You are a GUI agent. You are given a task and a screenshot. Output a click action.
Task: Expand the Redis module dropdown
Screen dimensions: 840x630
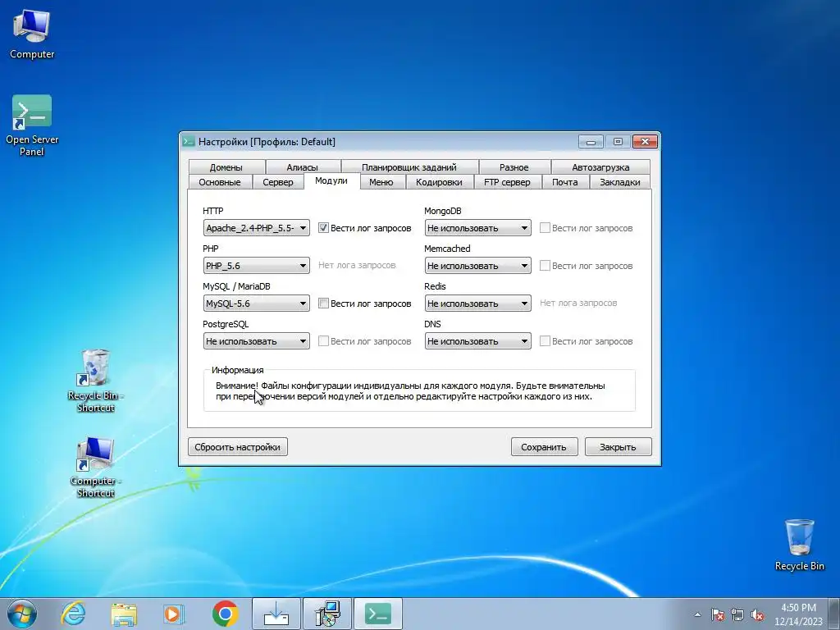[x=478, y=304]
